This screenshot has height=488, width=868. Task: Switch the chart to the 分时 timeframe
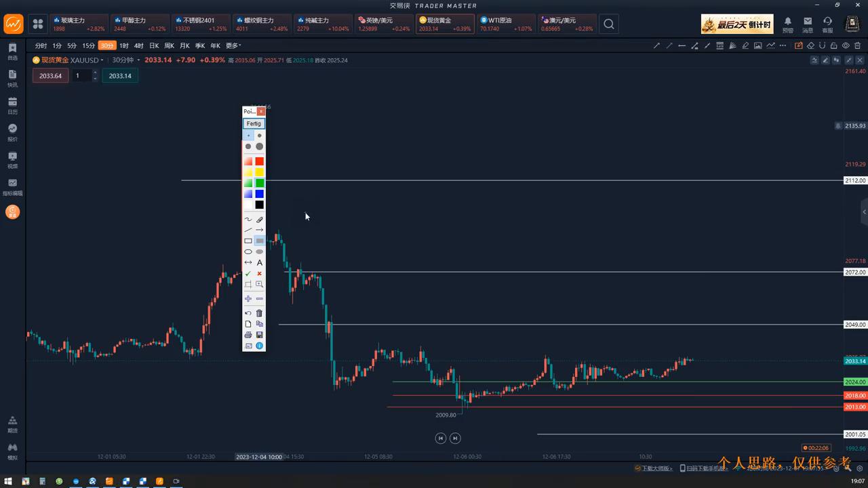pyautogui.click(x=41, y=45)
